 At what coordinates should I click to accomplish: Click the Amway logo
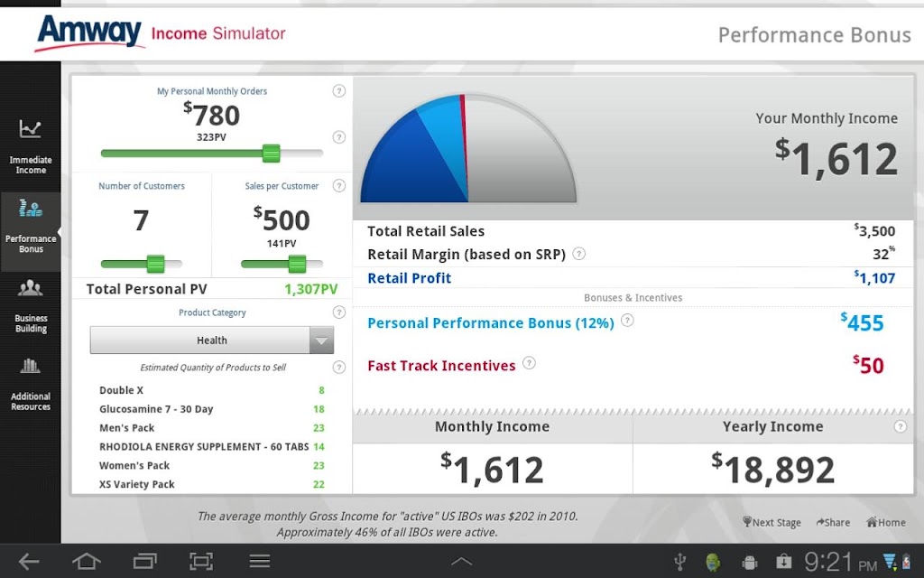(89, 33)
